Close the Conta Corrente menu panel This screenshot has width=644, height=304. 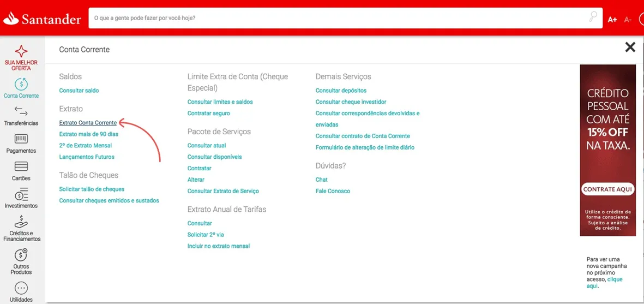pyautogui.click(x=630, y=47)
